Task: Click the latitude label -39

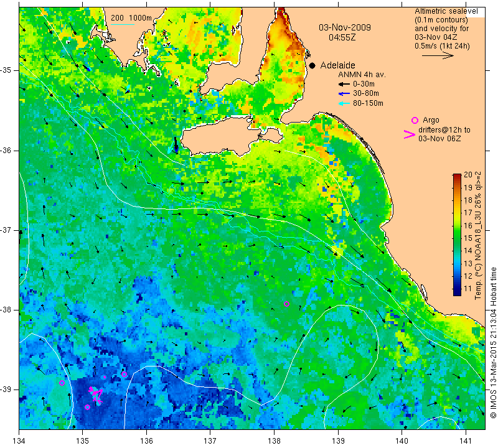Action: coord(6,390)
